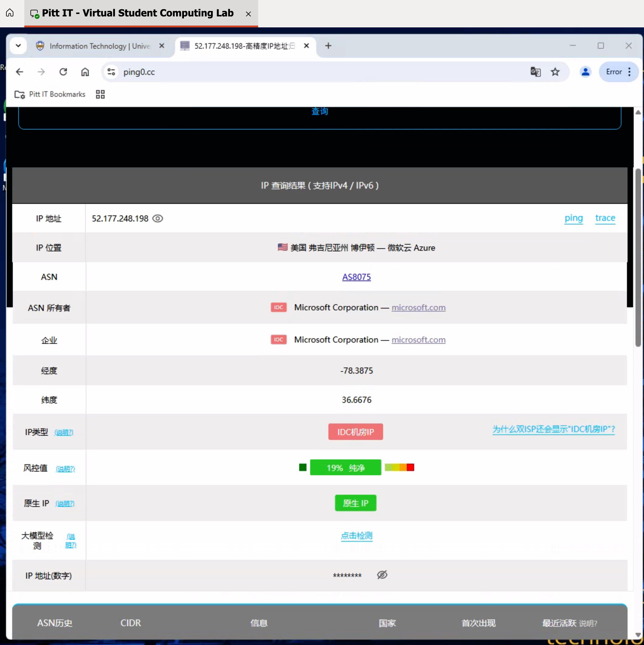
Task: Toggle eye icon next to 52.177.248.198
Action: 158,218
